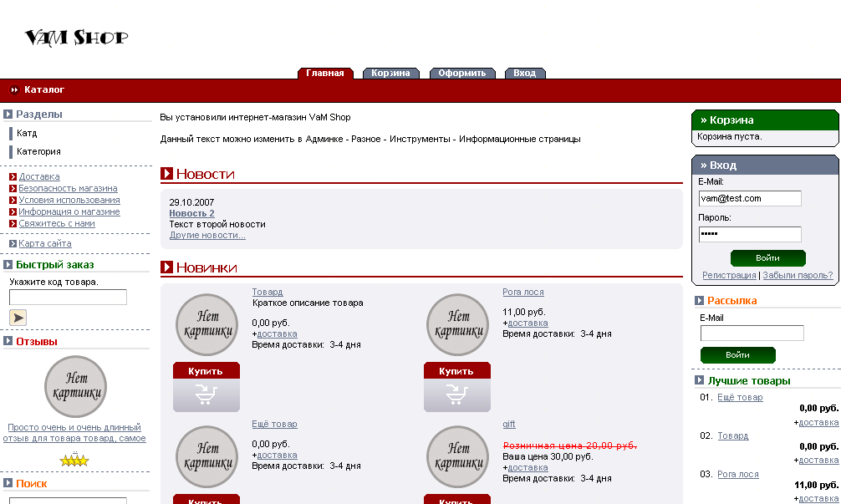Viewport: 841px width, 504px height.
Task: Open Безопасность магазина link
Action: coord(68,189)
